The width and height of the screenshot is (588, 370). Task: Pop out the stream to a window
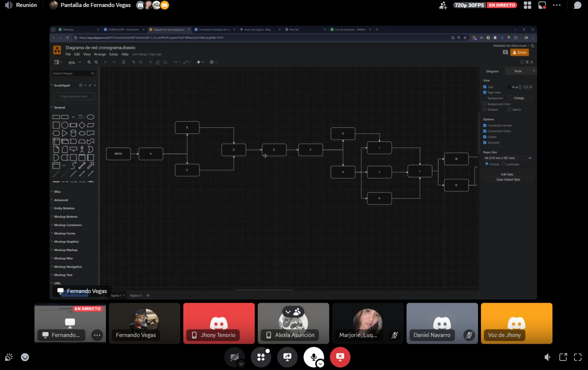[563, 357]
